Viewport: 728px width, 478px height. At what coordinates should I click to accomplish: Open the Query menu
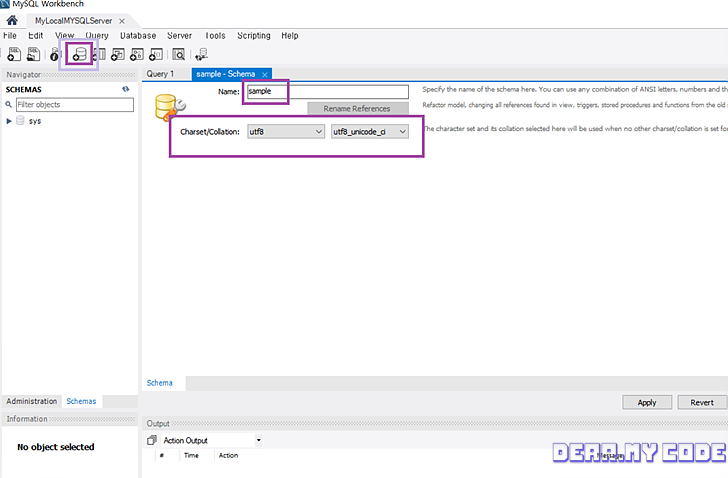point(97,36)
